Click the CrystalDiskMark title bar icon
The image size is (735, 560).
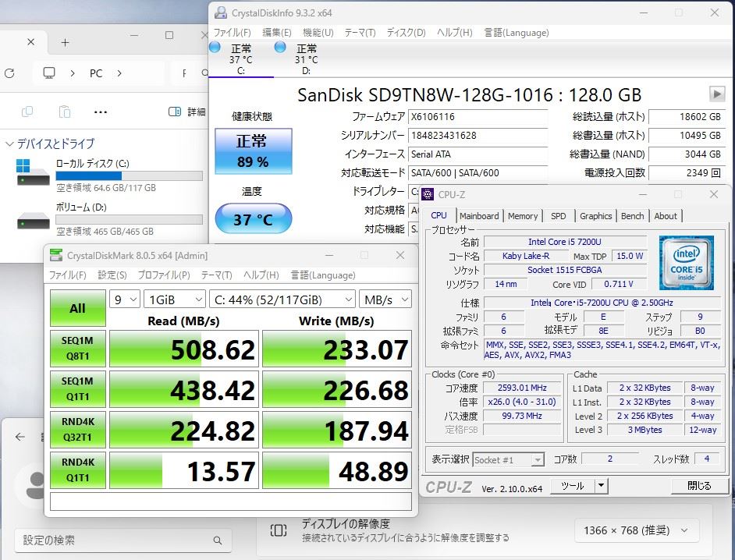coord(55,255)
